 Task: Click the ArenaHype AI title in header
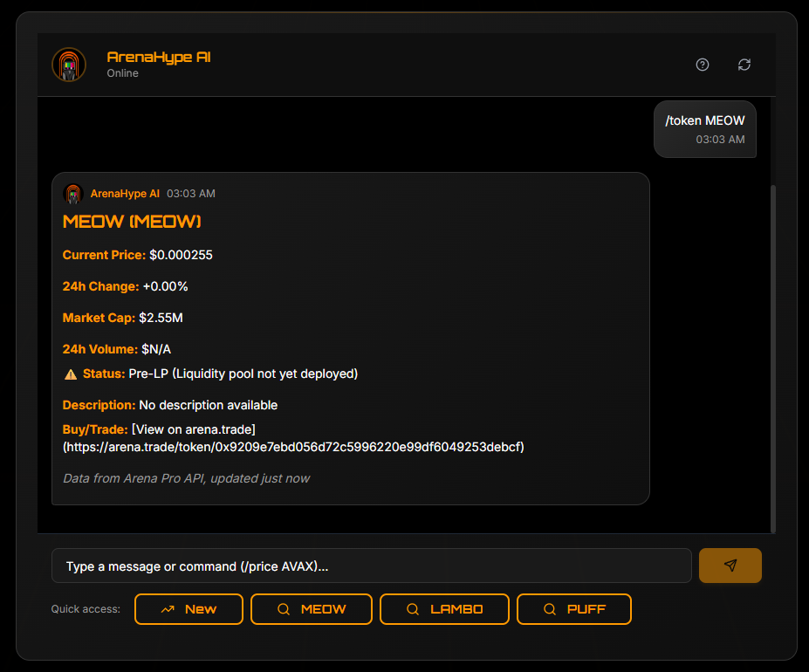[x=159, y=57]
